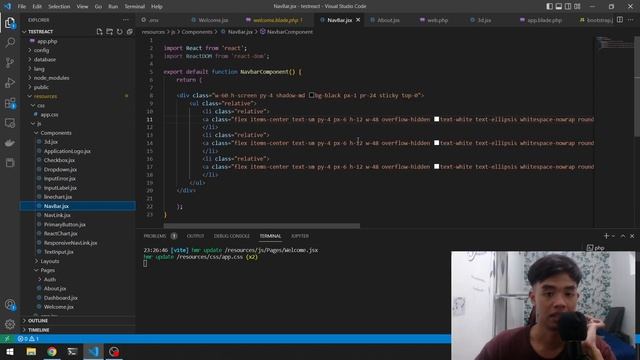
Task: Maximize the terminal panel size
Action: 623,236
